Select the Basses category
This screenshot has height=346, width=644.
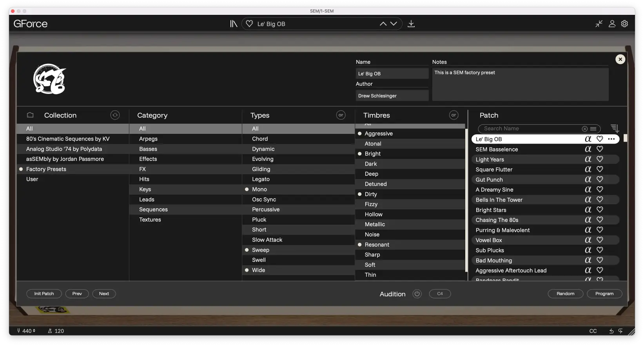tap(185, 149)
